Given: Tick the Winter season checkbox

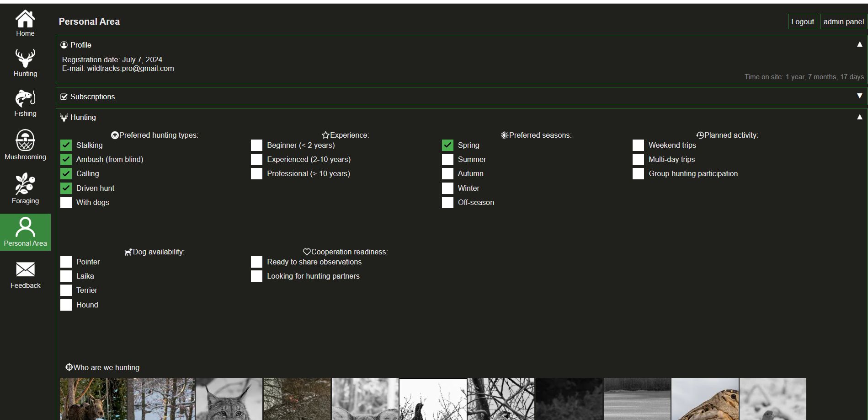Looking at the screenshot, I should pos(447,188).
